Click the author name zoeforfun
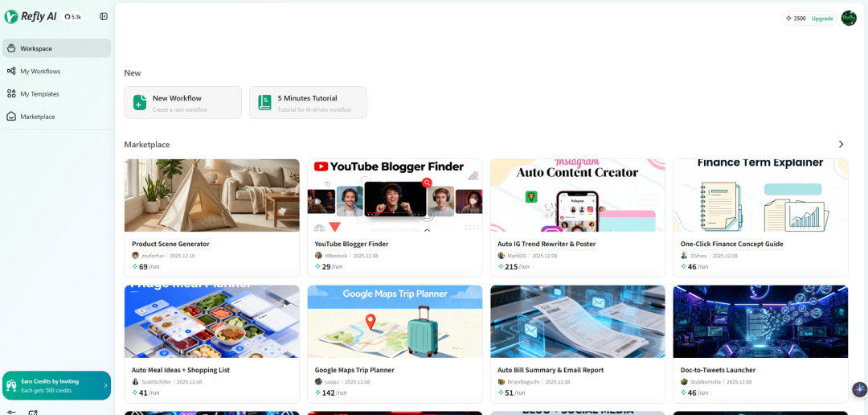 click(x=153, y=256)
